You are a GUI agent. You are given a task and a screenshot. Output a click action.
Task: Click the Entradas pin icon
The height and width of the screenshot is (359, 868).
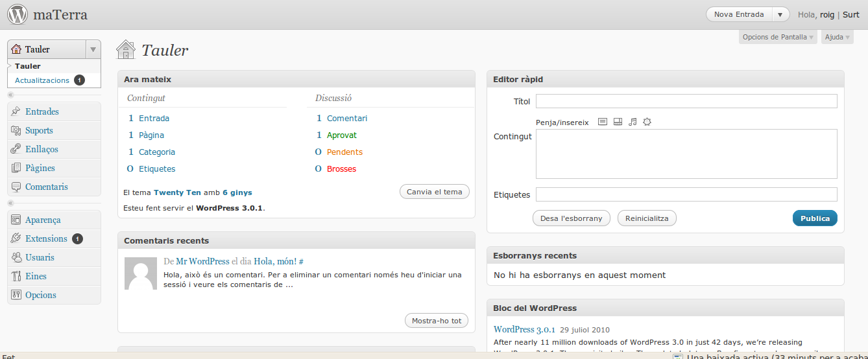[16, 111]
